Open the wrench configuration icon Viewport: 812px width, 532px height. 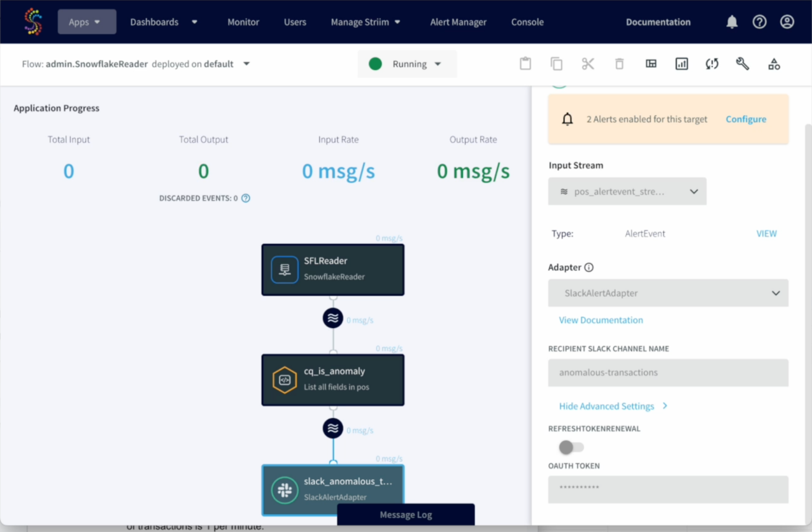point(742,63)
